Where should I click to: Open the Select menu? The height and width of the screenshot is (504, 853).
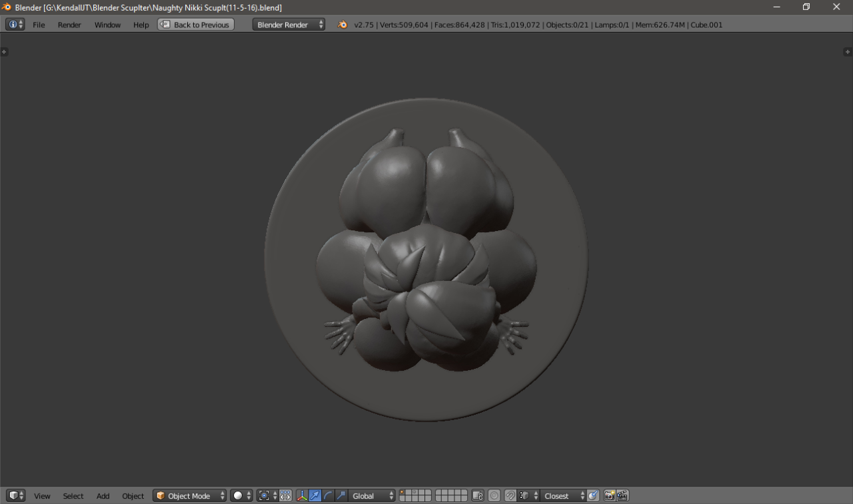[73, 496]
